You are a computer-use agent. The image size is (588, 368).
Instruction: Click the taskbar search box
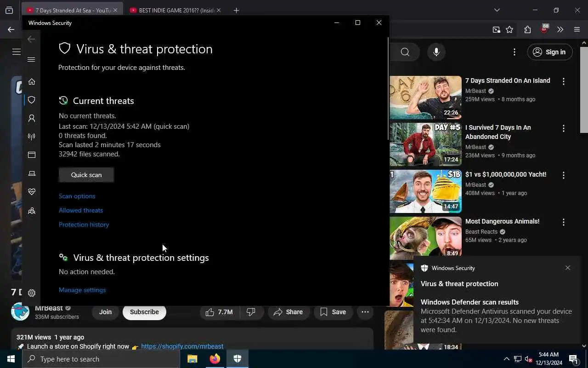(101, 359)
